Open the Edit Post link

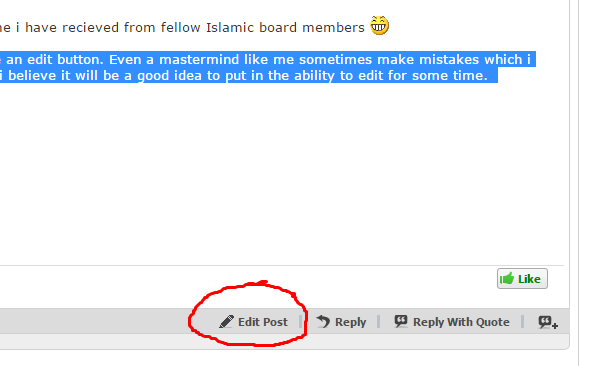pyautogui.click(x=263, y=322)
